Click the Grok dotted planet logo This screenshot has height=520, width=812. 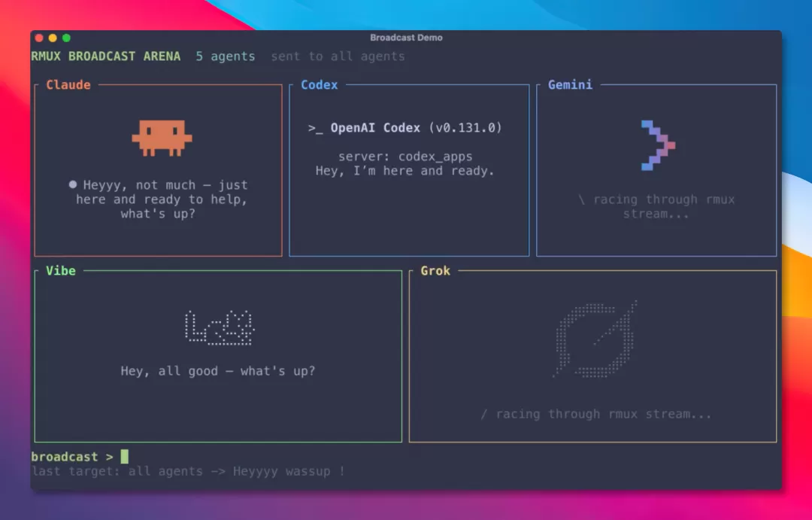[595, 339]
